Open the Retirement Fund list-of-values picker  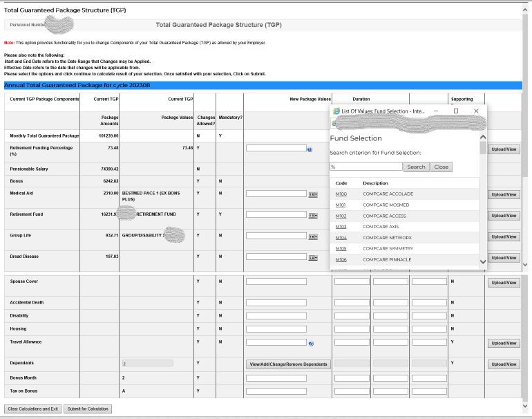coord(312,216)
